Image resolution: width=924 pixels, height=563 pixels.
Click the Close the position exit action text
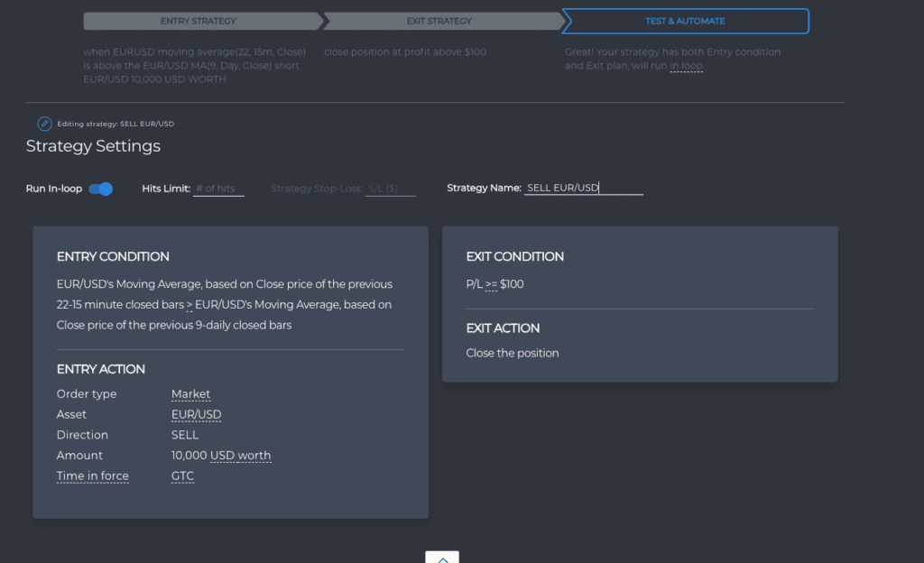[513, 354]
